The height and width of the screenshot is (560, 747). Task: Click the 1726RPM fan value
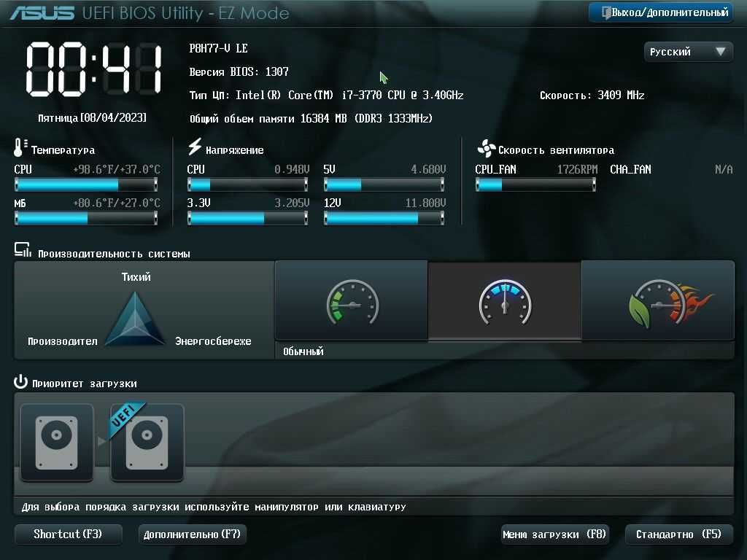(578, 169)
